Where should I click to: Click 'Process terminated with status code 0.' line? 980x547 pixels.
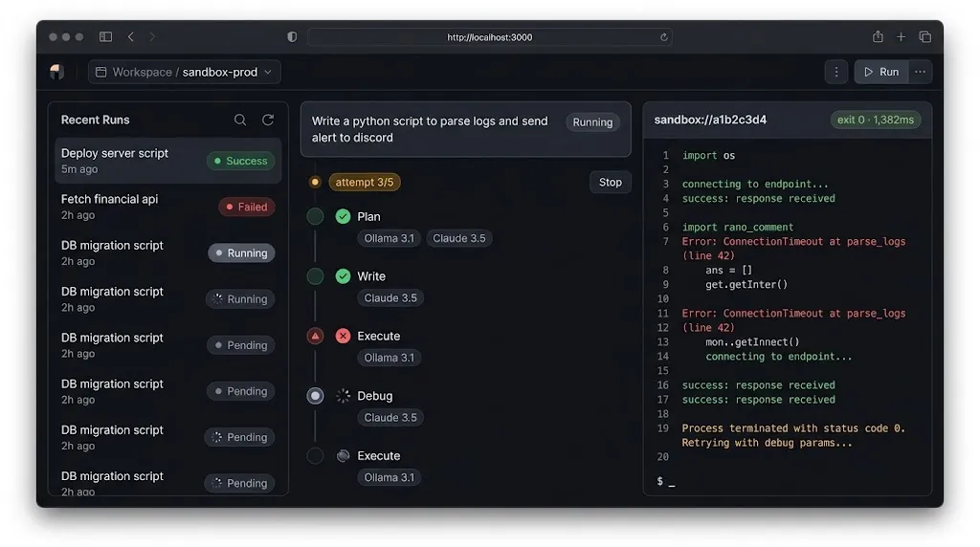[x=793, y=428]
